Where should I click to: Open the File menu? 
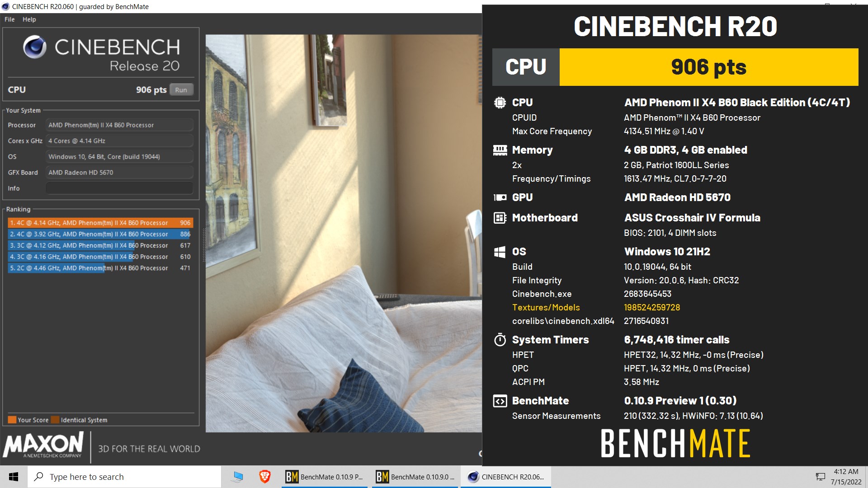(x=9, y=19)
